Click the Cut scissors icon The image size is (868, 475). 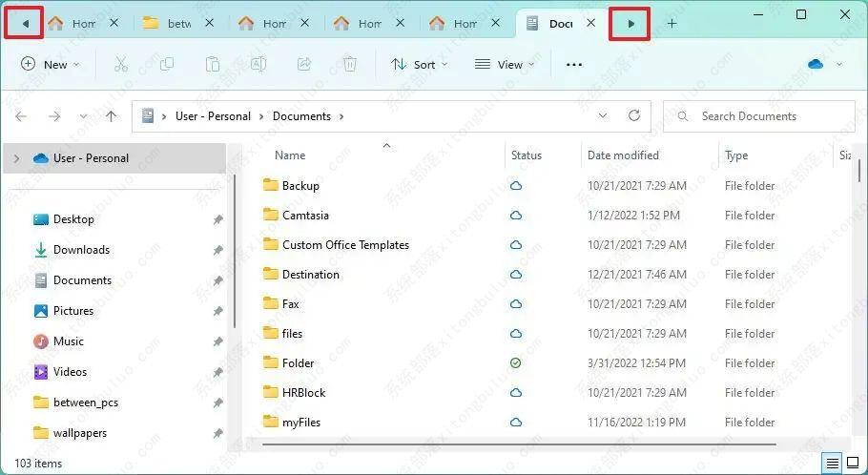[120, 64]
